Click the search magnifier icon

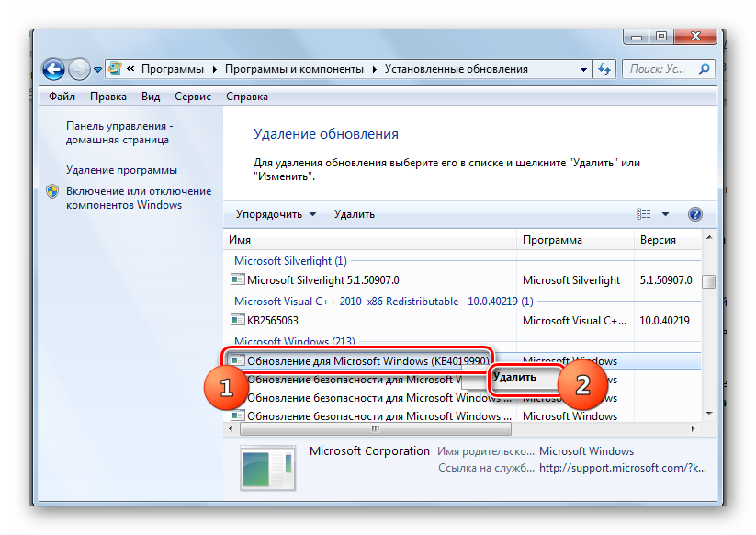[x=704, y=70]
